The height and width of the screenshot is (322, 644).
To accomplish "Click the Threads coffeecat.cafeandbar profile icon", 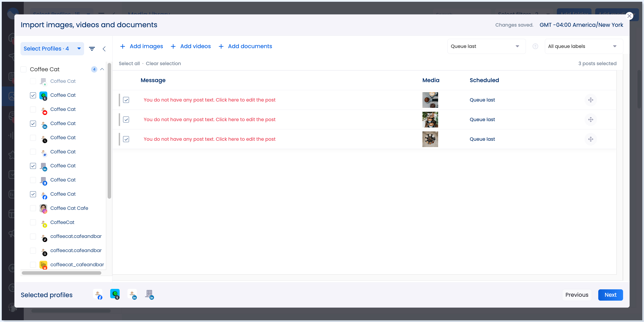I will pos(44,251).
